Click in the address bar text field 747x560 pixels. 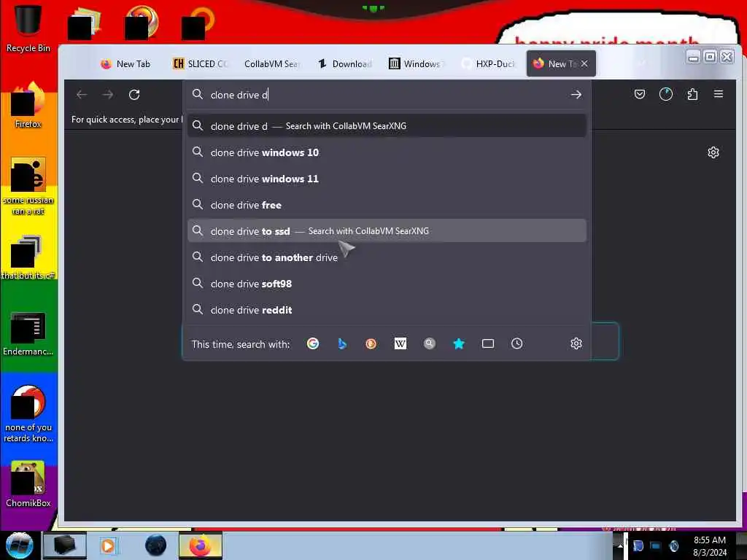click(x=386, y=95)
